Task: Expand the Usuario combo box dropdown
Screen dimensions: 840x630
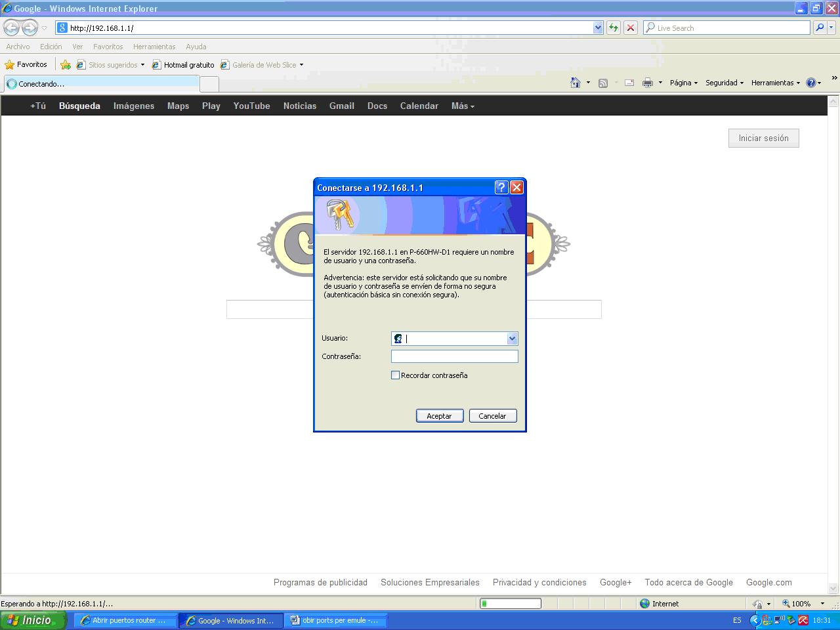Action: point(512,339)
